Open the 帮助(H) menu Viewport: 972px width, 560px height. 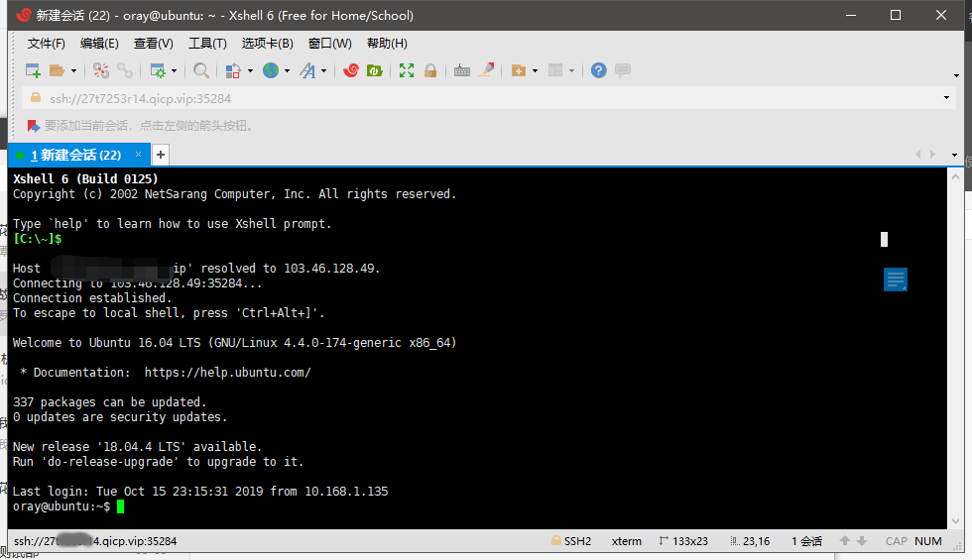[x=387, y=44]
